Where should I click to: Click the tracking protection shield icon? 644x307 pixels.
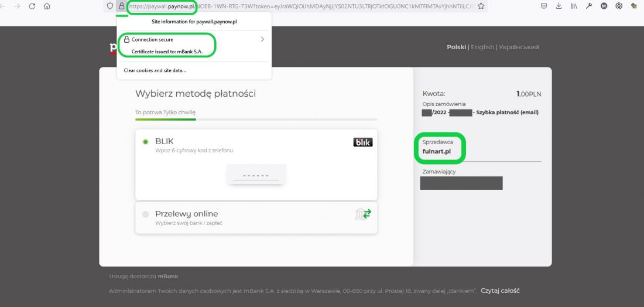point(109,6)
